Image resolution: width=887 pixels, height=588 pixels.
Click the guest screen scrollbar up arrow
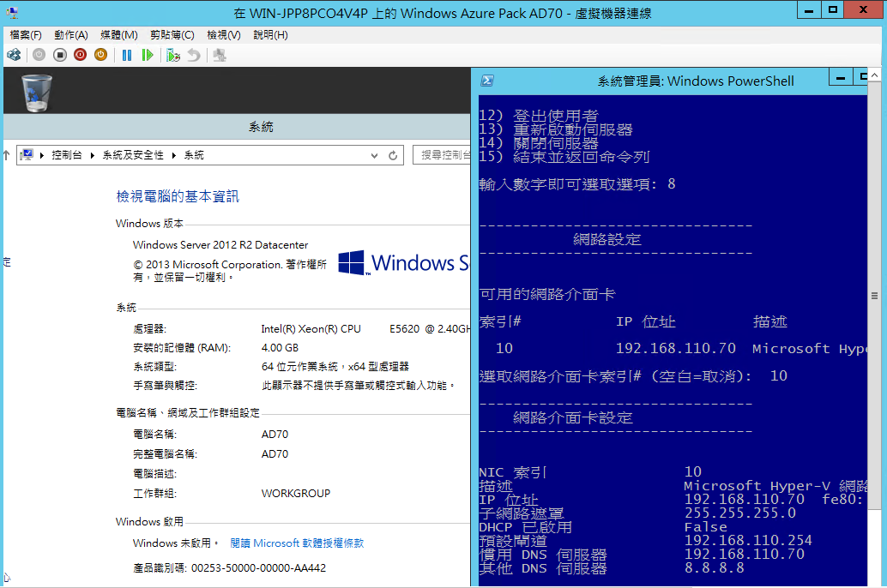click(x=874, y=75)
